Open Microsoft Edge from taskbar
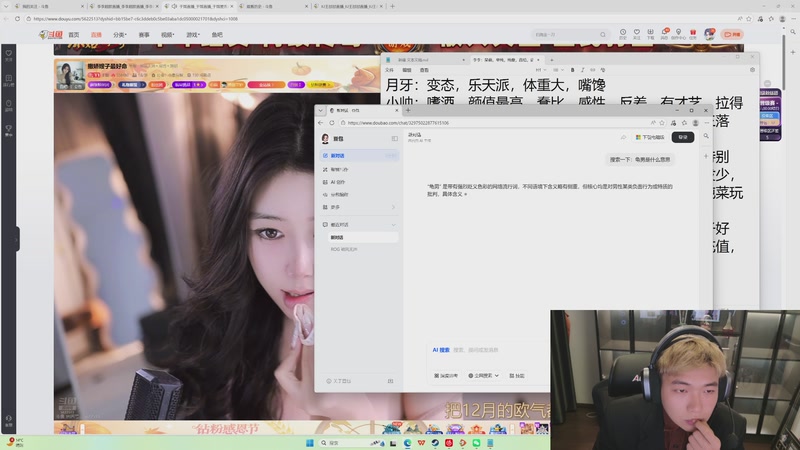Image resolution: width=800 pixels, height=450 pixels. pos(407,443)
